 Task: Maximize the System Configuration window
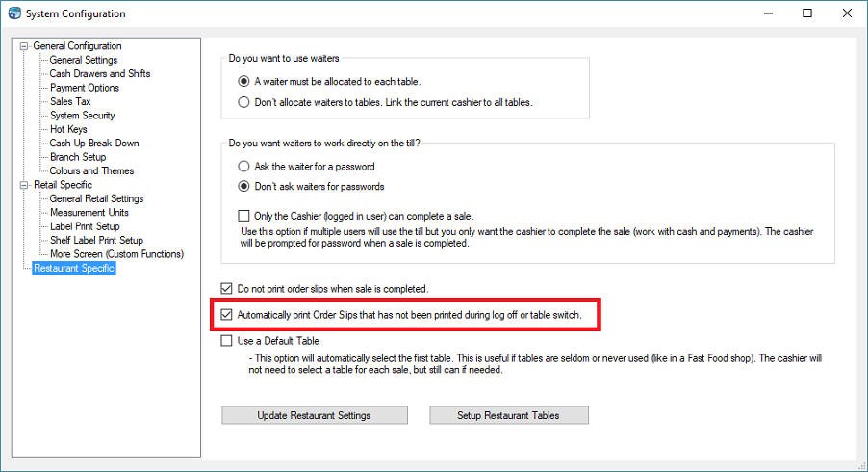tap(806, 13)
